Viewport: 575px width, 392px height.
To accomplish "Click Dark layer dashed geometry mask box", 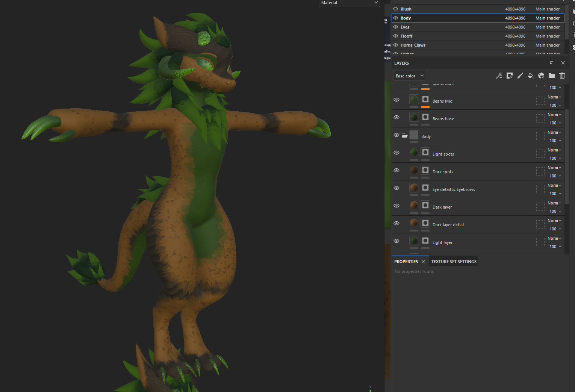I will (540, 207).
